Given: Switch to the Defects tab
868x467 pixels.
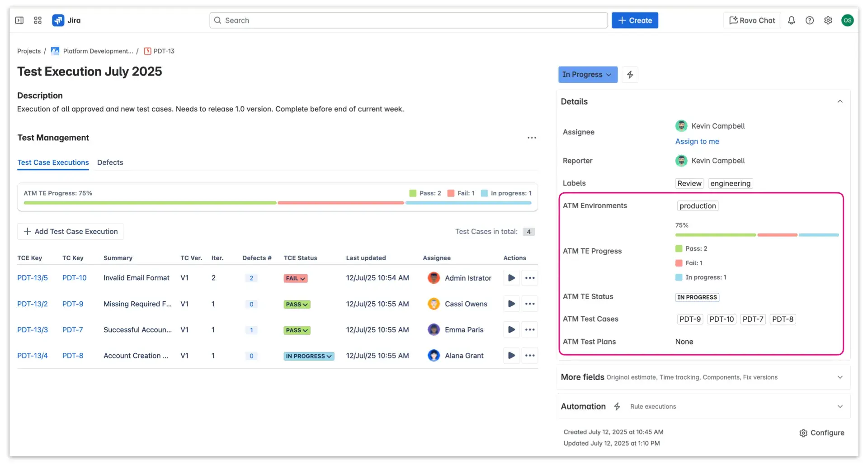Looking at the screenshot, I should point(110,162).
